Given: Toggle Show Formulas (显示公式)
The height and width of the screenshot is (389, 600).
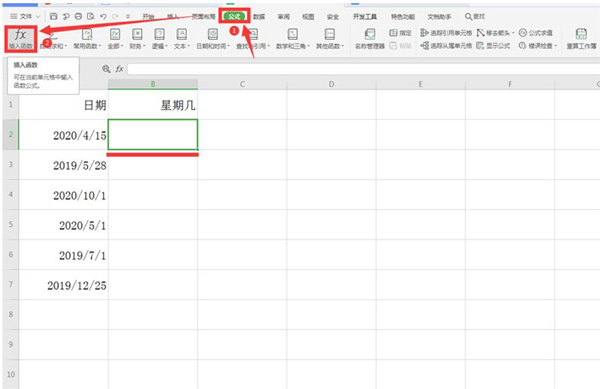Looking at the screenshot, I should pyautogui.click(x=494, y=46).
